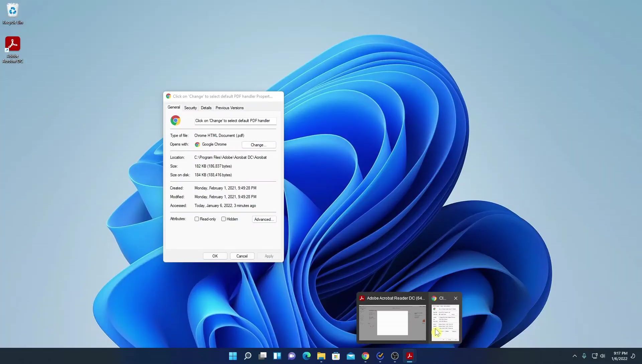
Task: Open Mail app from taskbar
Action: (x=351, y=356)
